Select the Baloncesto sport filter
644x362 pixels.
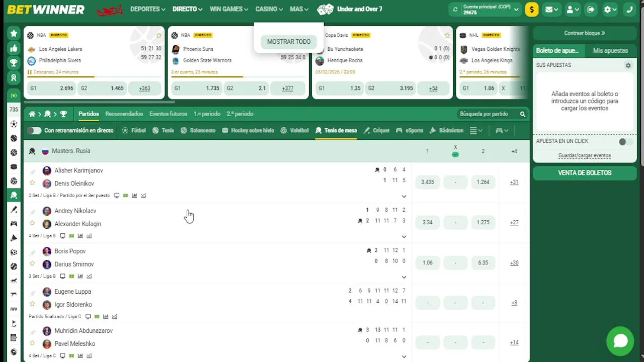[198, 131]
